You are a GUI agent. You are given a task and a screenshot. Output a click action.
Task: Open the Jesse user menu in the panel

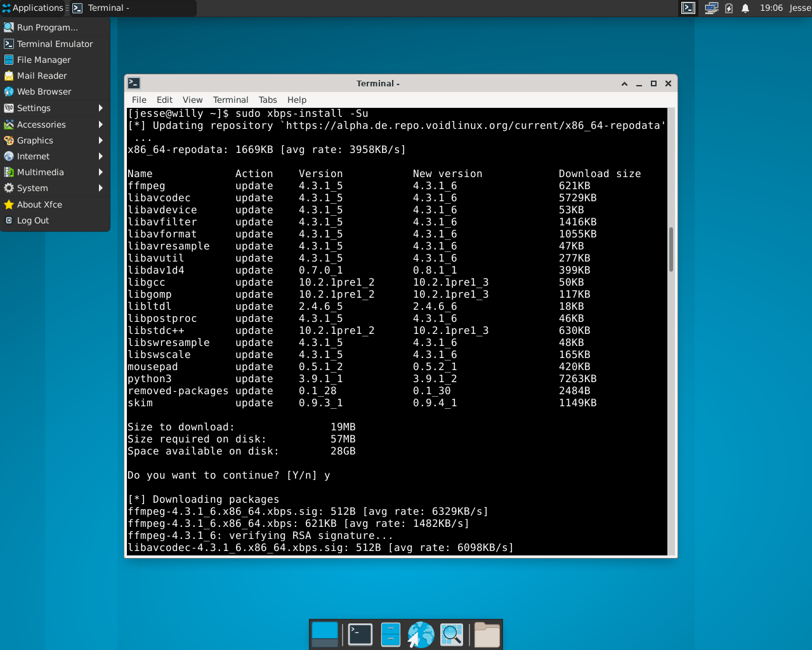(x=800, y=8)
